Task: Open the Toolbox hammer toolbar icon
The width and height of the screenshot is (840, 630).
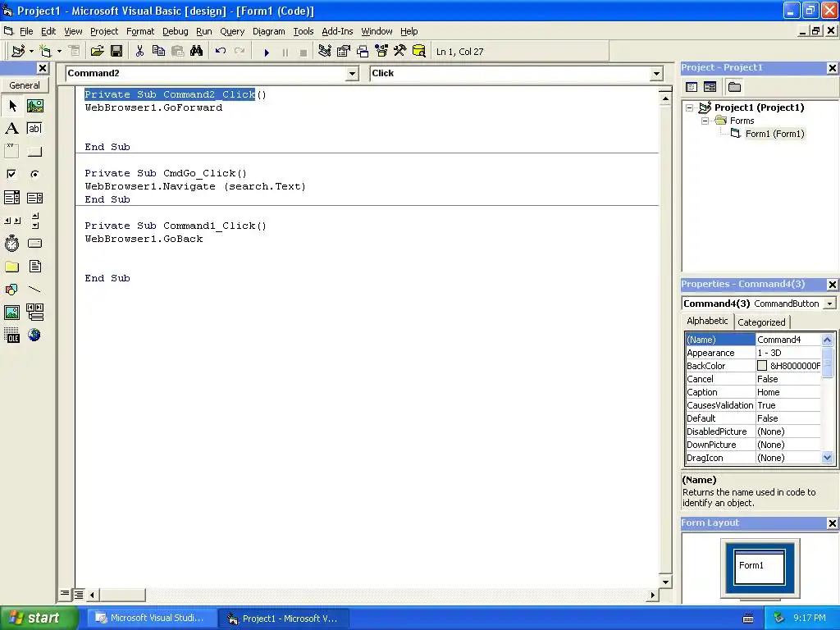Action: 400,52
